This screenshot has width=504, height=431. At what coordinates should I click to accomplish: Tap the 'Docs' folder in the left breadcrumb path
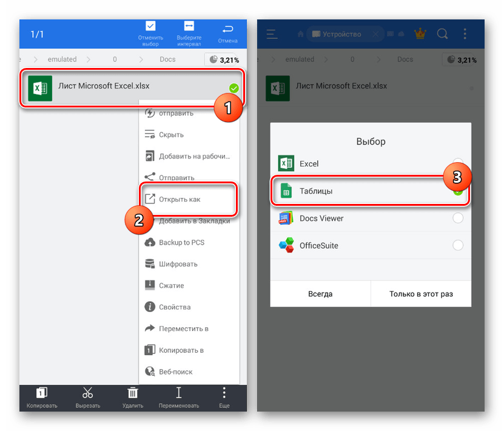(167, 59)
